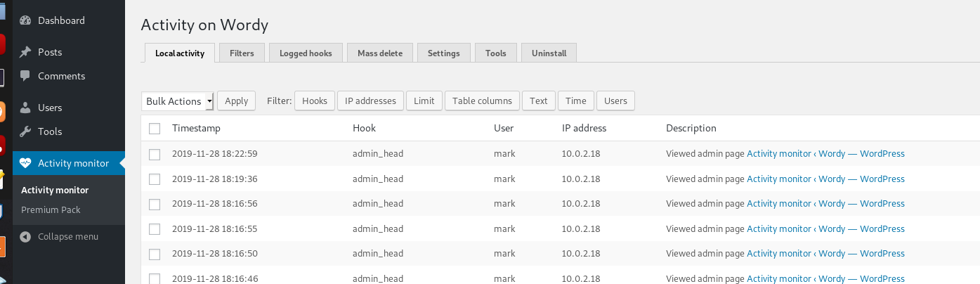Open the Activity monitor link in 18:22:59 row
The image size is (980, 284).
pos(825,153)
